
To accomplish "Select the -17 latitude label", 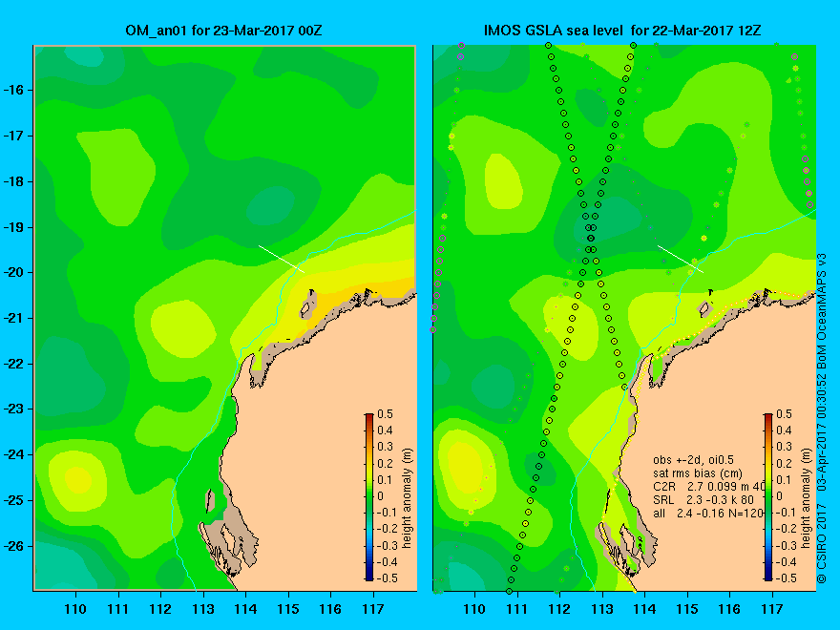I will click(x=12, y=136).
